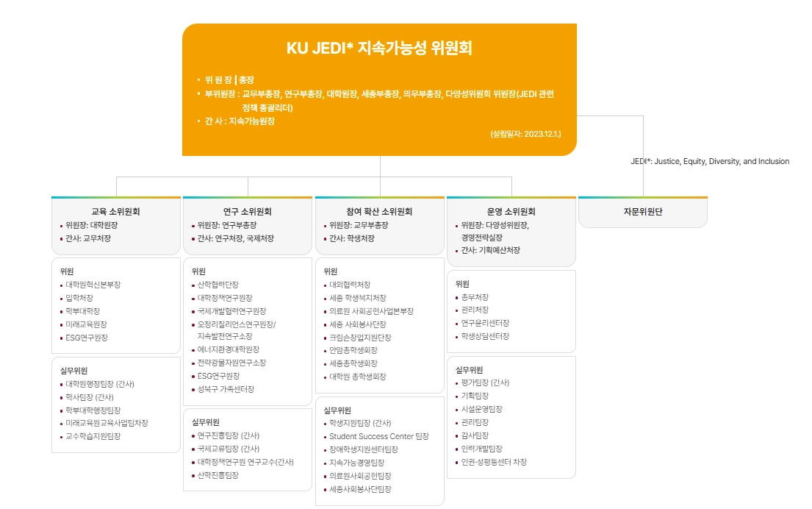Click '평가팀장 (간사)'
Viewport: 812px width, 509px height.
[x=485, y=382]
